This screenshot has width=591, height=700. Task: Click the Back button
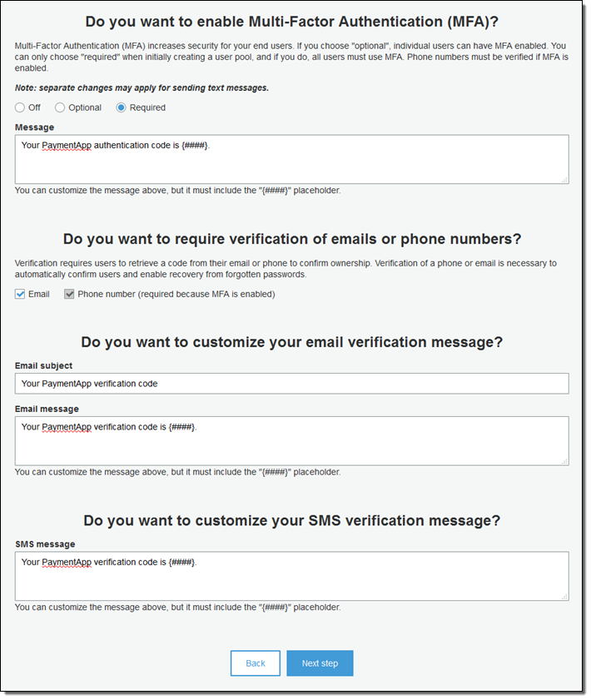pyautogui.click(x=256, y=663)
